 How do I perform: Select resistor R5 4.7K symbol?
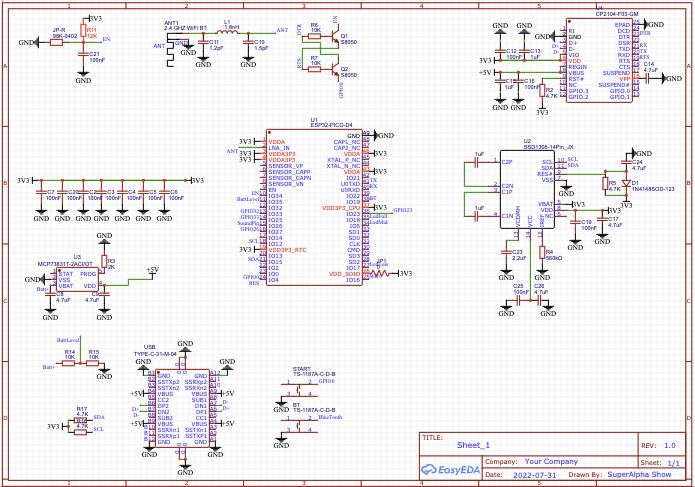pyautogui.click(x=605, y=183)
